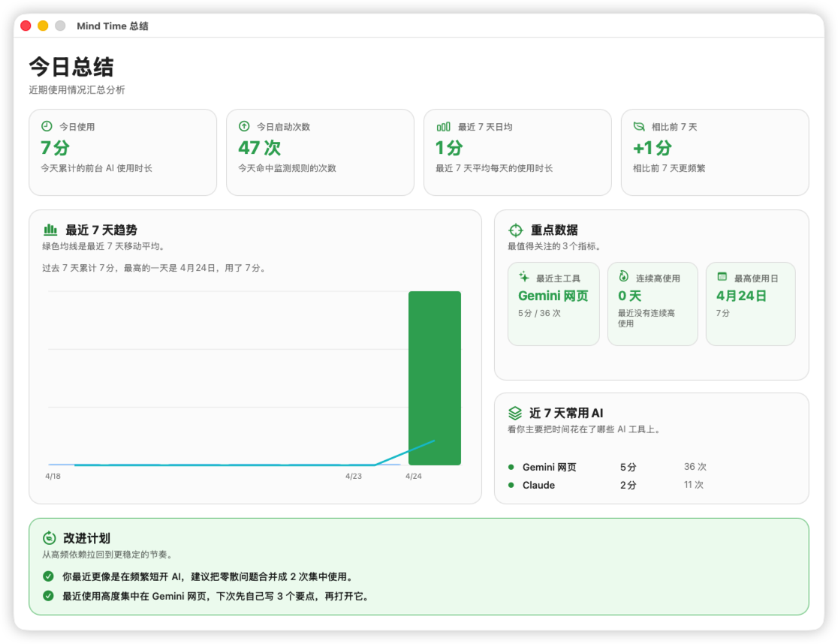Screen dimensions: 838x644
Task: Click the 从高频依赖拉回到更稳定的节奏 note
Action: pos(108,554)
